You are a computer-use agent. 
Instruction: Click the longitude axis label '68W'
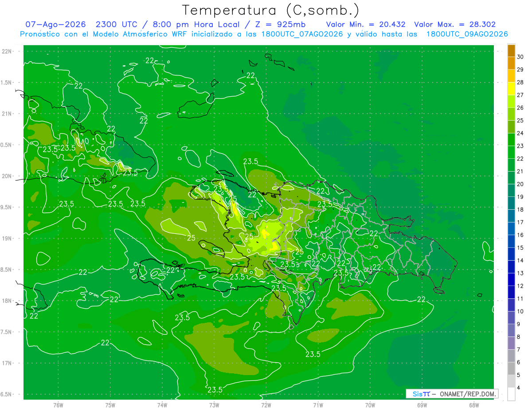click(473, 405)
